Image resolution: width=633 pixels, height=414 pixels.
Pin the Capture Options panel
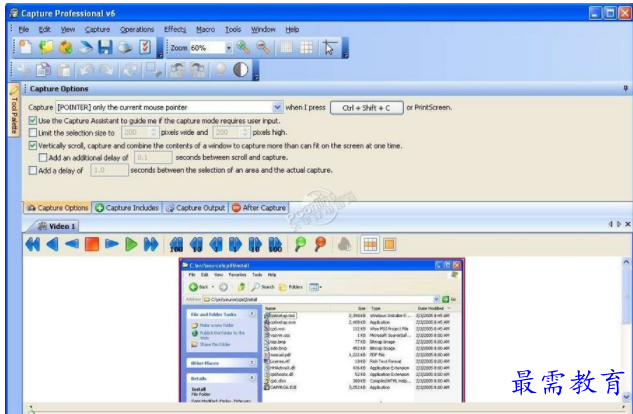(x=625, y=88)
